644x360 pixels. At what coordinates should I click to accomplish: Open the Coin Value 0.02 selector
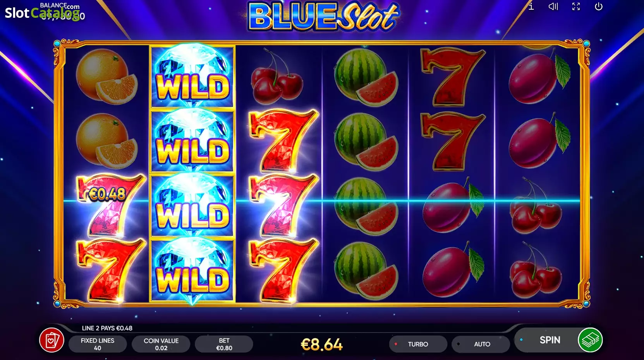(161, 344)
